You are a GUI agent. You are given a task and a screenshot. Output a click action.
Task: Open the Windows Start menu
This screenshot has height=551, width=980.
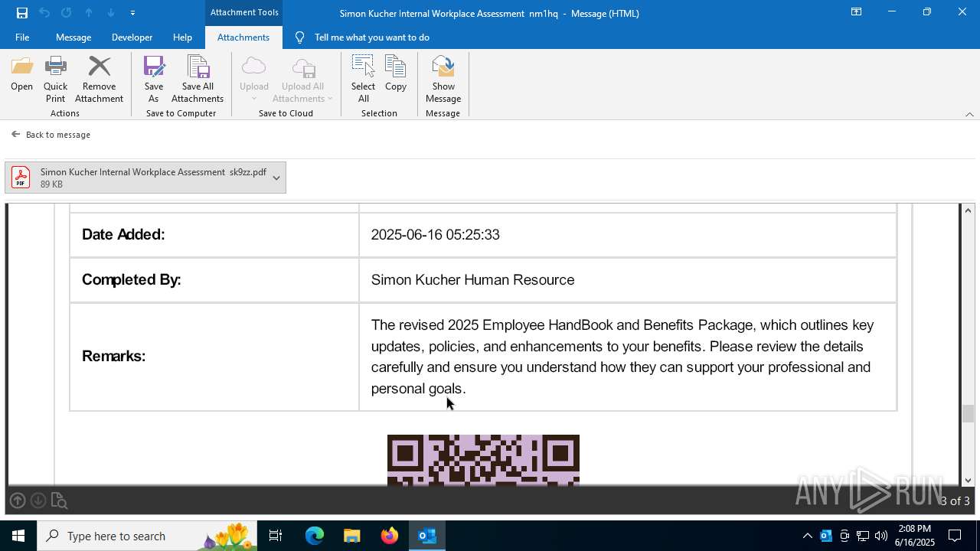pyautogui.click(x=18, y=536)
